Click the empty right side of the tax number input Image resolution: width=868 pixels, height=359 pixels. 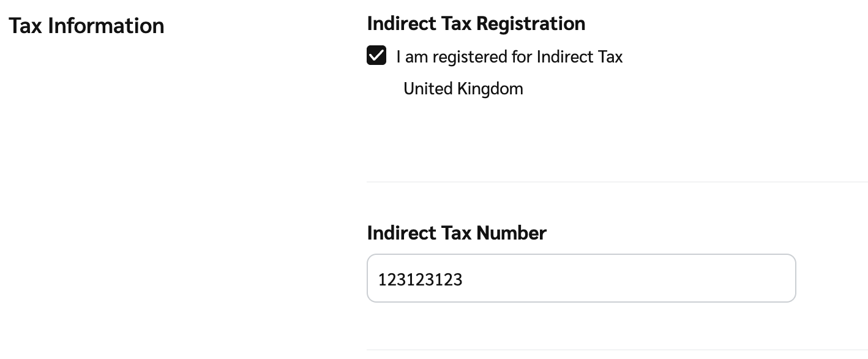704,279
